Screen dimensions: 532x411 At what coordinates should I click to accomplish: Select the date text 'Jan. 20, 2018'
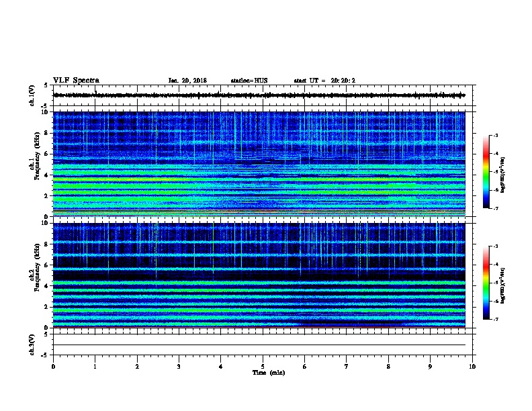(x=187, y=81)
